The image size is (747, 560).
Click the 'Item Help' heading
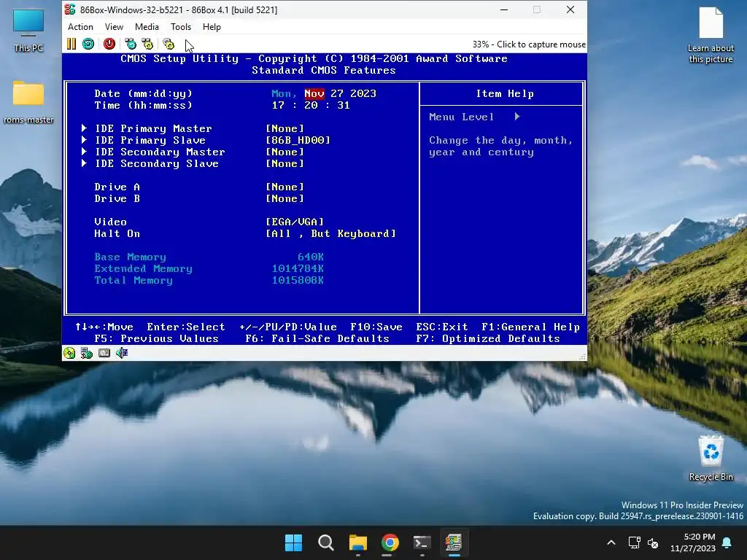pyautogui.click(x=505, y=94)
